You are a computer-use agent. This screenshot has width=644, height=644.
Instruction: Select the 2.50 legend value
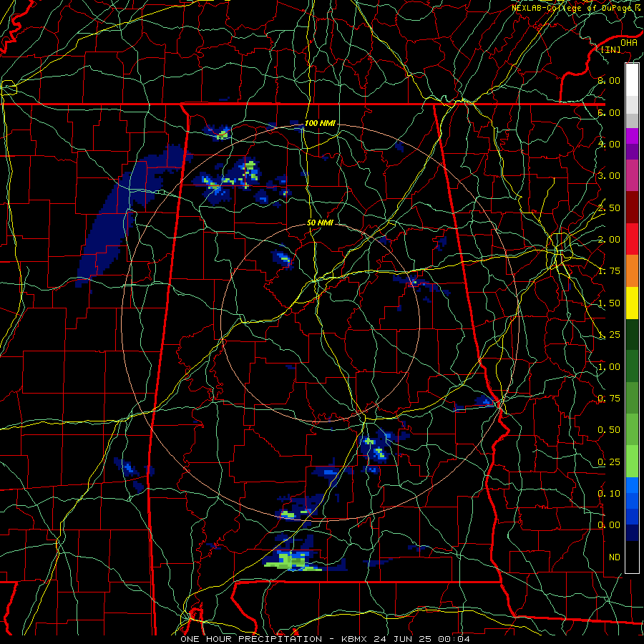tap(609, 208)
